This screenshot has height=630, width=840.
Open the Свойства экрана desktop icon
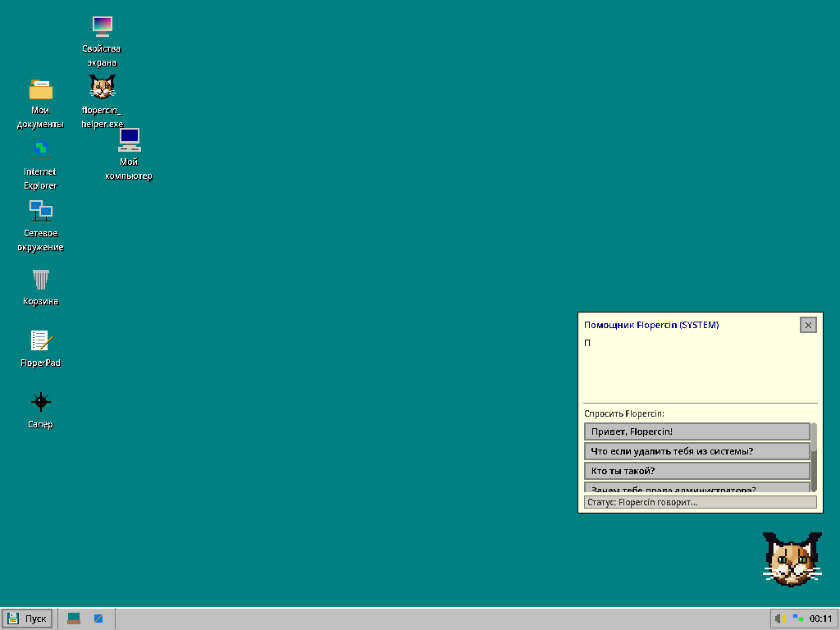coord(102,42)
